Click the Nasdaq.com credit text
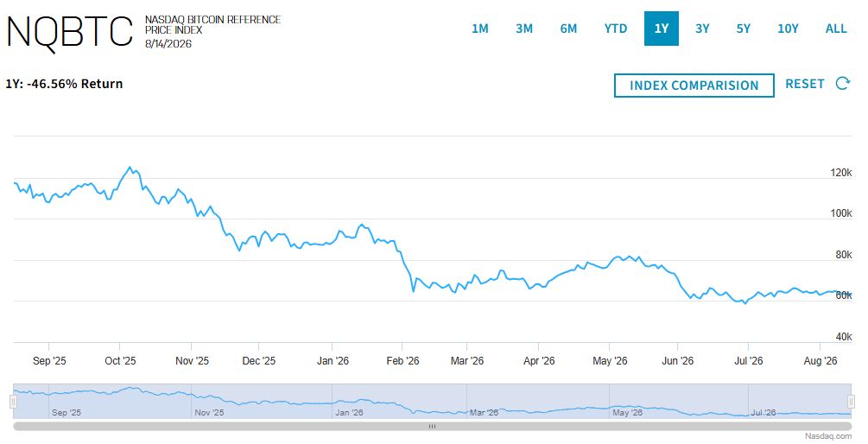 tap(828, 436)
